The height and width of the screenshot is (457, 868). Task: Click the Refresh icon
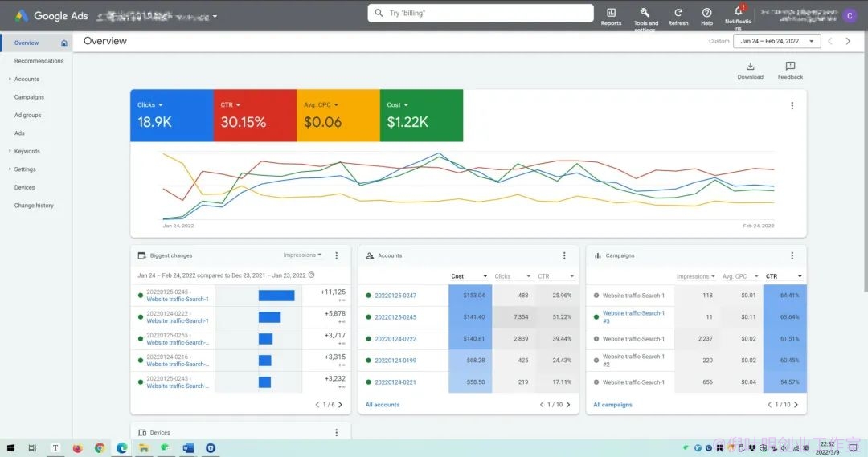[x=678, y=13]
